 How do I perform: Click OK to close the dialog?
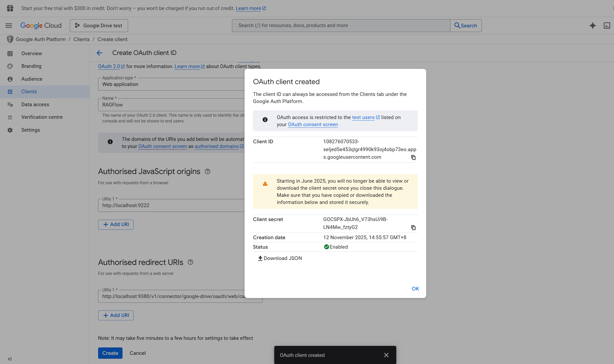415,289
